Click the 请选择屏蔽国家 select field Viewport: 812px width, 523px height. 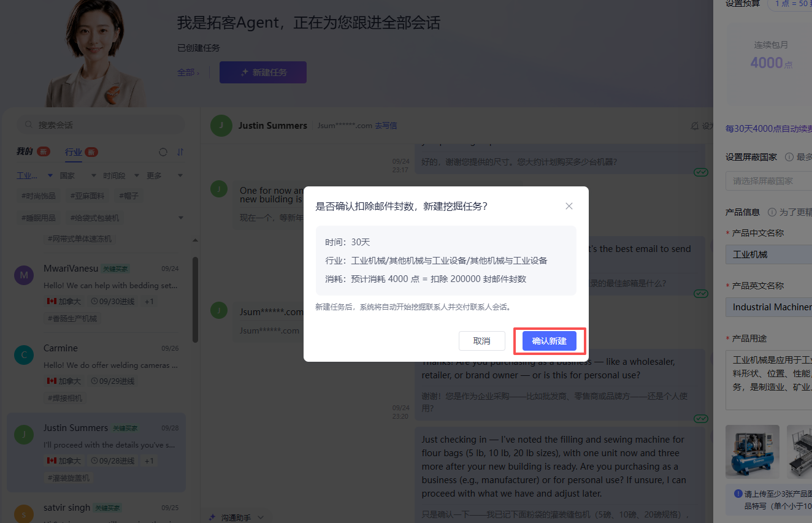pos(769,181)
